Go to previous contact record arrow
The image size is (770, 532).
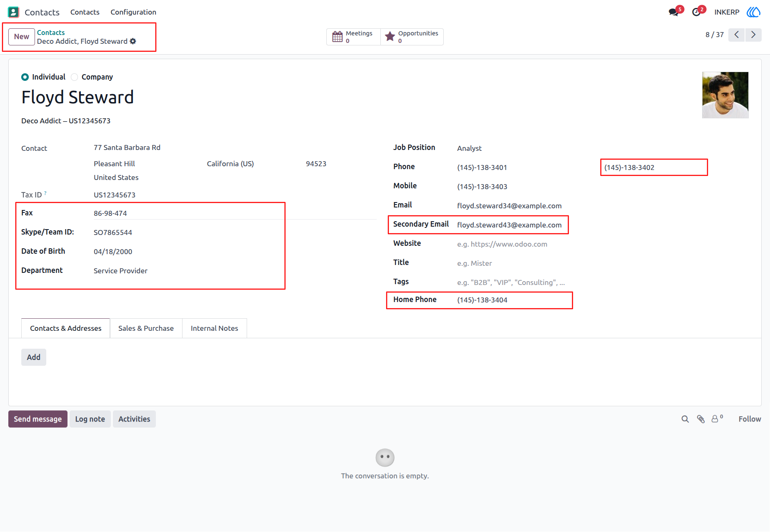[737, 35]
